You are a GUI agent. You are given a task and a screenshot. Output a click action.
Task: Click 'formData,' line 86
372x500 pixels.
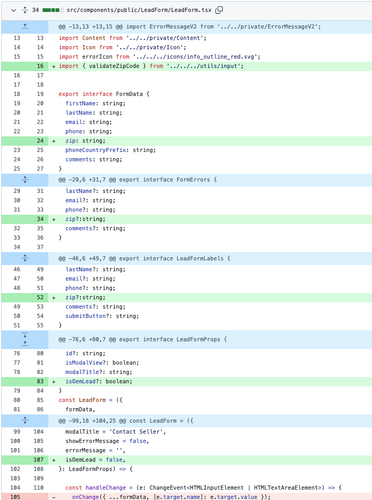[x=80, y=409]
